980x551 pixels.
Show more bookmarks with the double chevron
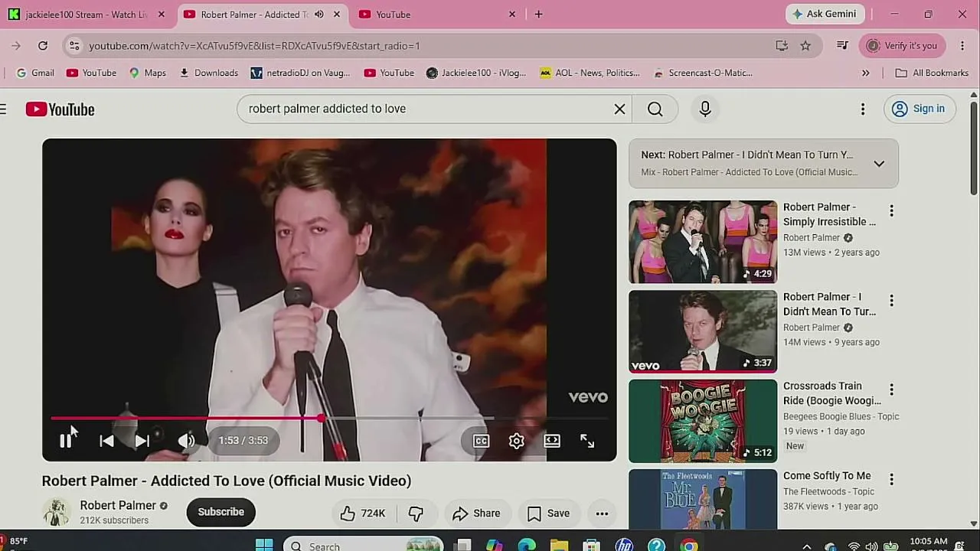coord(866,73)
